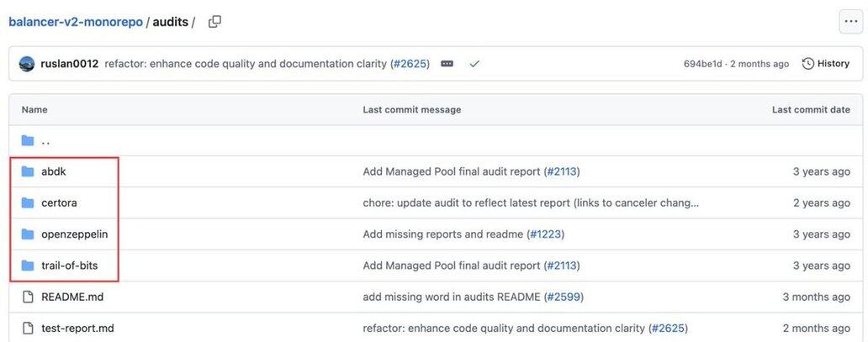Click the openzeppelin folder icon

(28, 234)
